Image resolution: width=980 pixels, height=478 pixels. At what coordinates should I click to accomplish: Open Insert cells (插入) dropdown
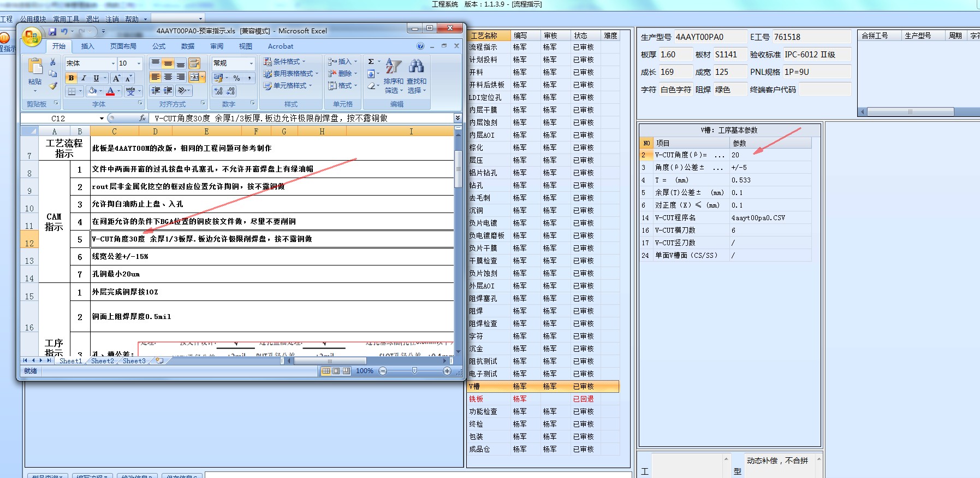(343, 62)
